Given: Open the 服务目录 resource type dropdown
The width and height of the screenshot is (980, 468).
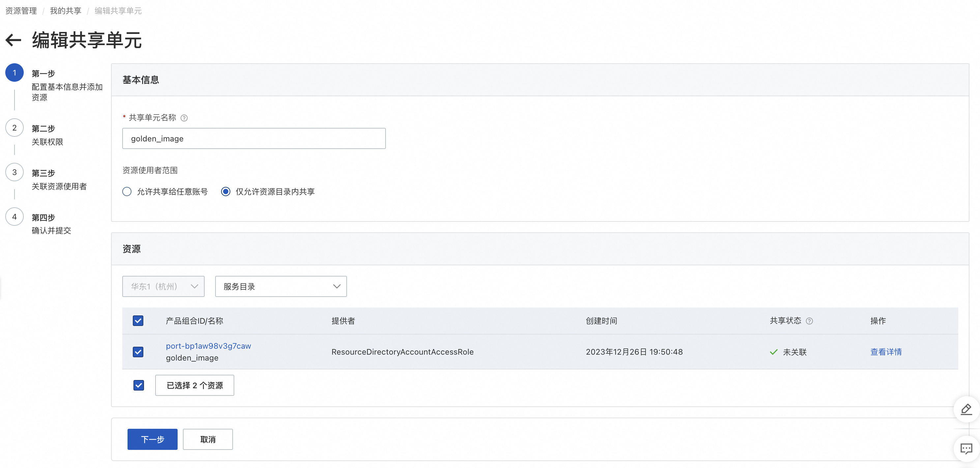Looking at the screenshot, I should pyautogui.click(x=281, y=286).
